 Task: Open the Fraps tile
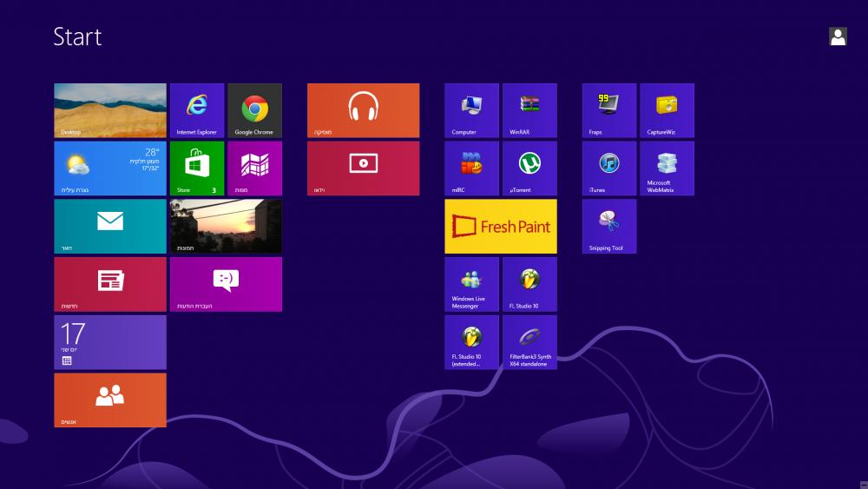(609, 110)
